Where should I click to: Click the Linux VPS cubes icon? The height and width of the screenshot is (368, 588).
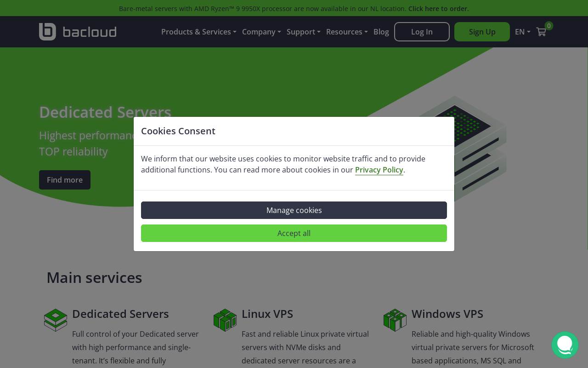(225, 320)
